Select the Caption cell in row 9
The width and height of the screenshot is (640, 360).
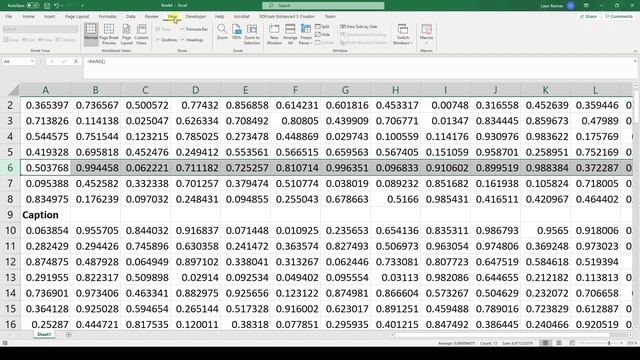pos(45,215)
